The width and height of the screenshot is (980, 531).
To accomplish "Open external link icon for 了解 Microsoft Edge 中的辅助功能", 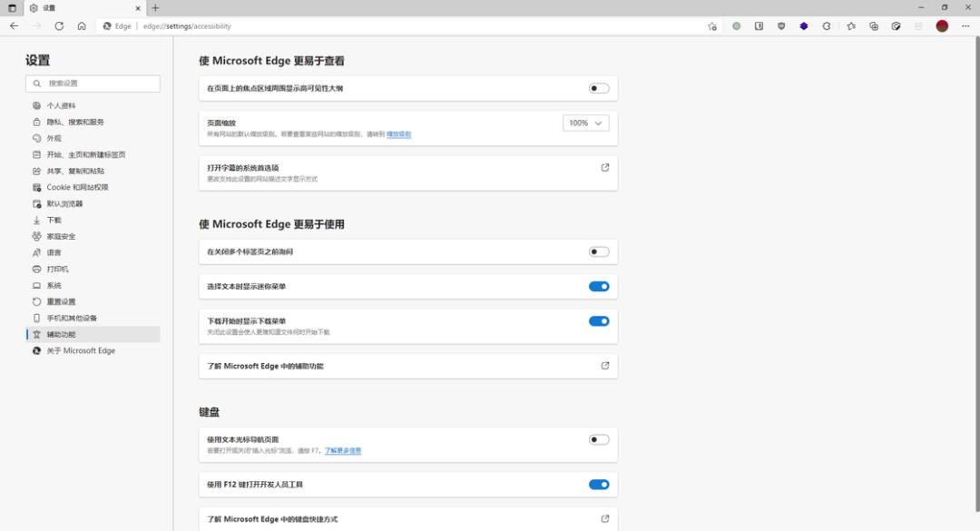I will 605,366.
